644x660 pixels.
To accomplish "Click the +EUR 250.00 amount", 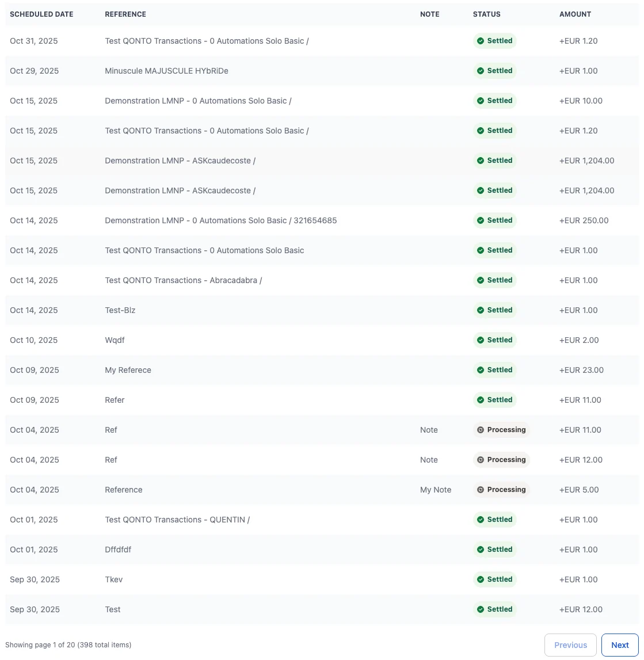I will point(584,220).
